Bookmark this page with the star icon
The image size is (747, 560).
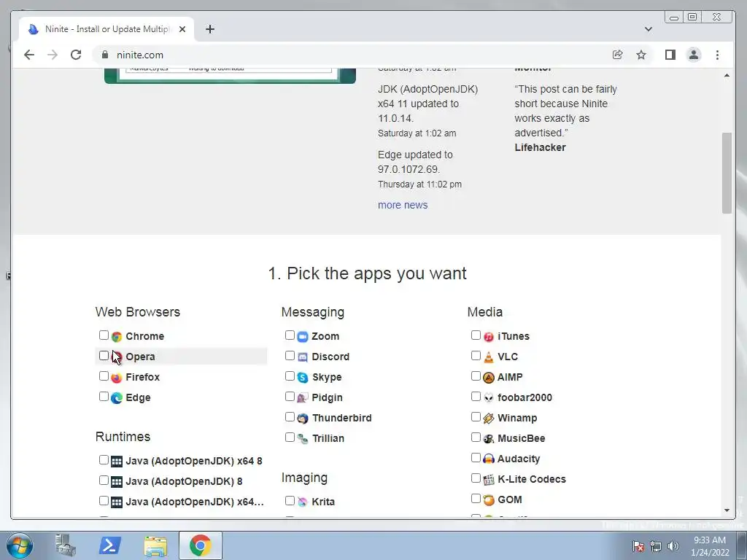pos(641,55)
